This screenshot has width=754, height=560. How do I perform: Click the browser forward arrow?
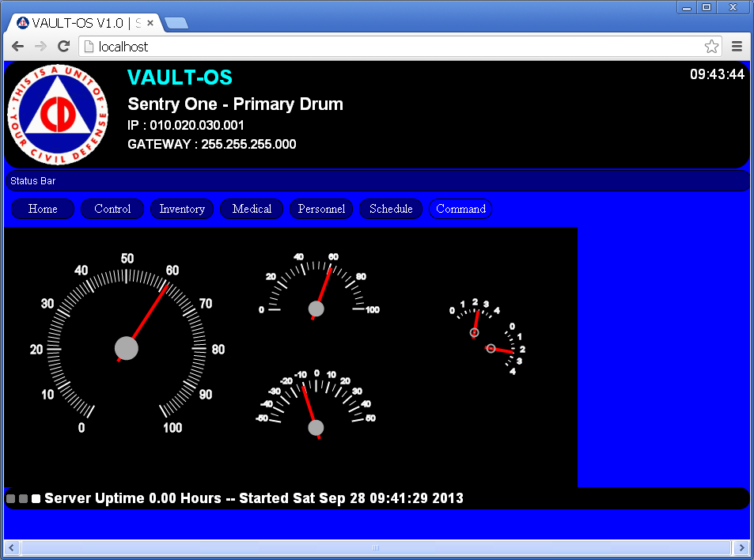(40, 47)
